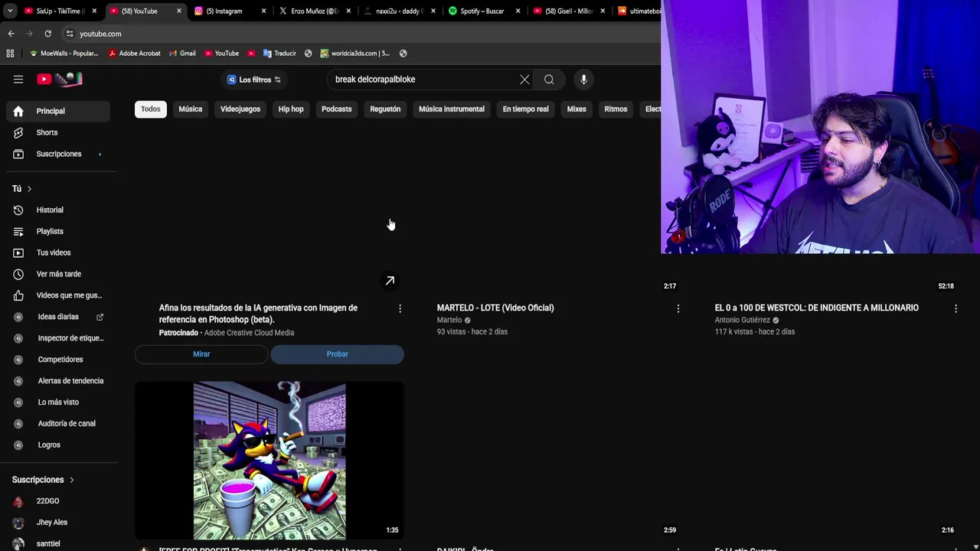Select the Reguetón filter chip
Viewport: 980px width, 551px height.
(x=385, y=109)
